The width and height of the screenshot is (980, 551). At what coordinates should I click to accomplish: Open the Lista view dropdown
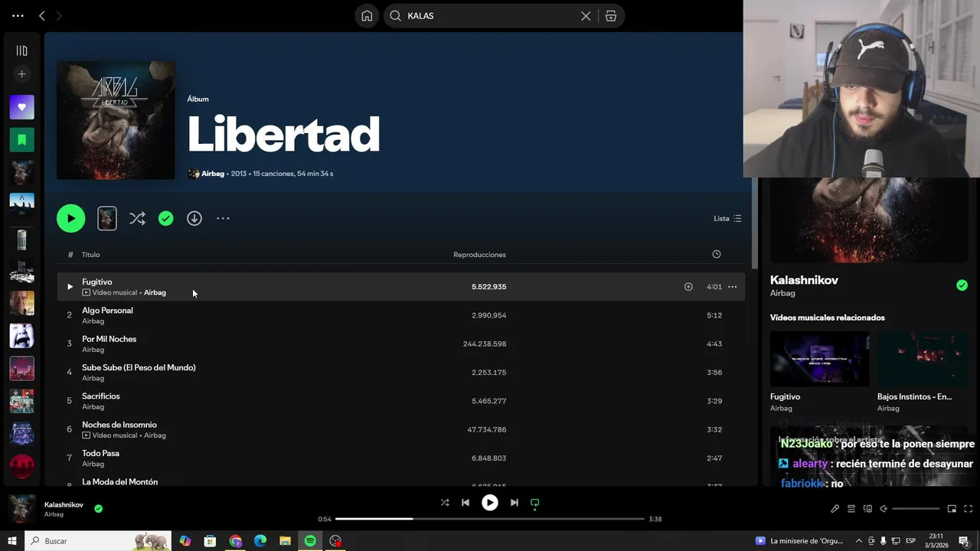(x=727, y=218)
